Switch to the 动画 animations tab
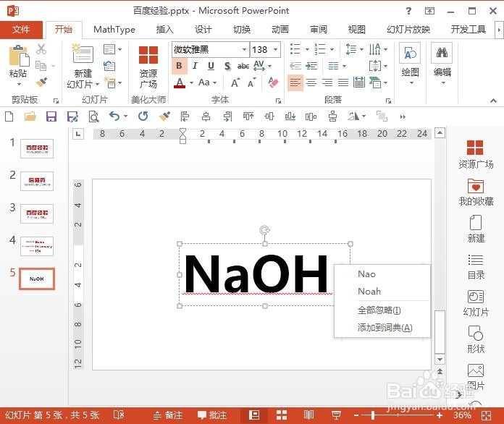The image size is (504, 424). pyautogui.click(x=280, y=30)
